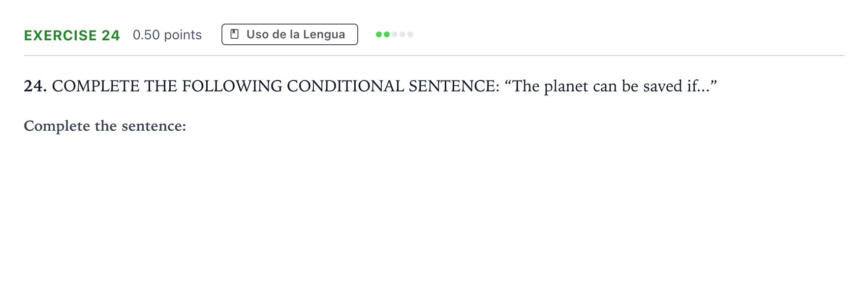868x286 pixels.
Task: Click the second green difficulty dot
Action: (x=387, y=34)
